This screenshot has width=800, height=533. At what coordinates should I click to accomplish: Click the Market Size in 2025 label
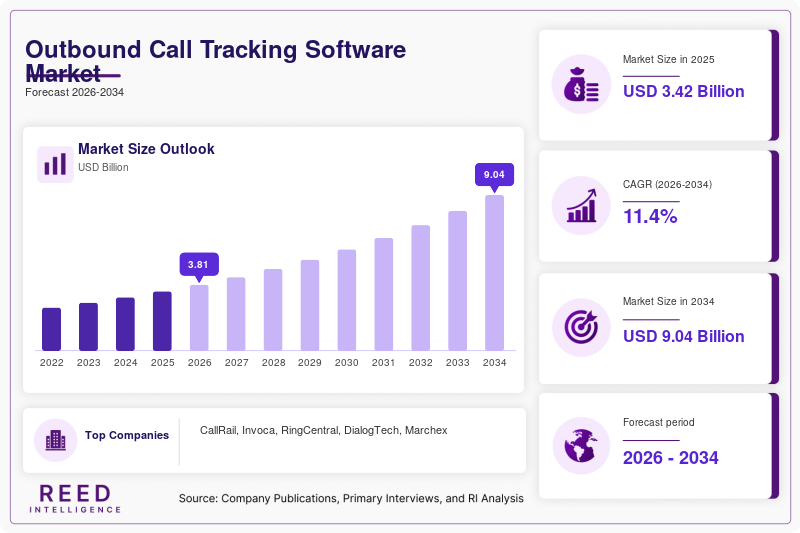[668, 60]
